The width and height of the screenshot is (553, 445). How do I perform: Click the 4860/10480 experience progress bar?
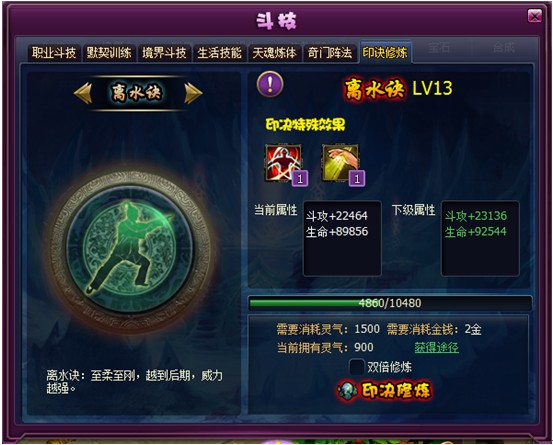(x=390, y=303)
